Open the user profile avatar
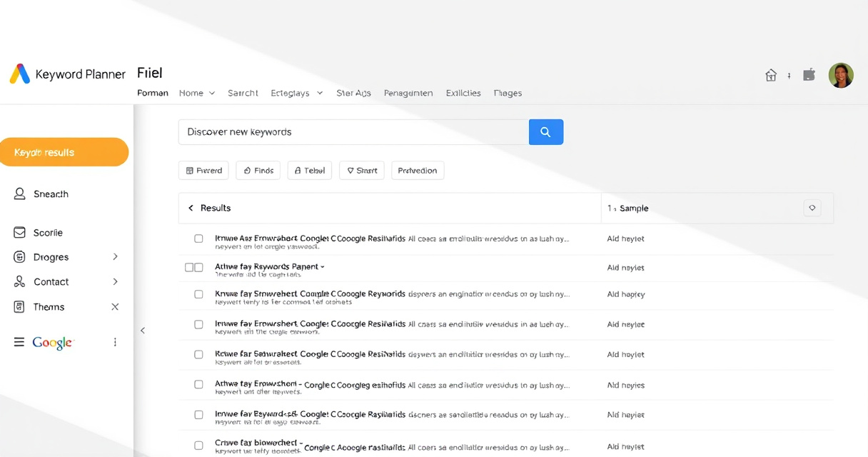868x457 pixels. pyautogui.click(x=841, y=75)
